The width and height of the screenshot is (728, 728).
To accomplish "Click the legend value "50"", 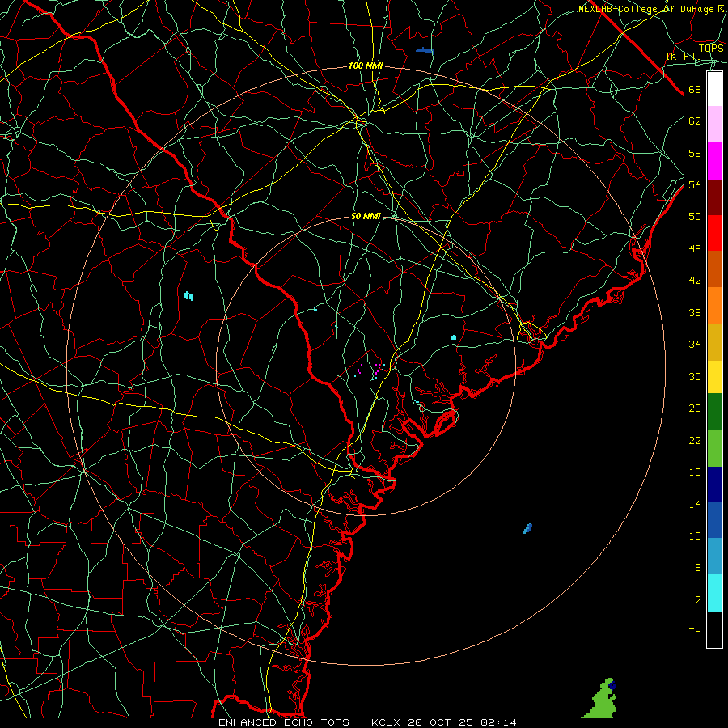I will coord(695,216).
